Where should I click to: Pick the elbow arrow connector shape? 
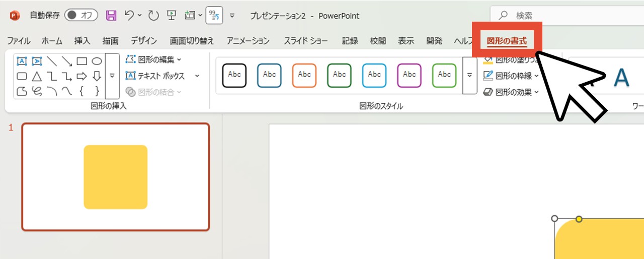(x=67, y=76)
